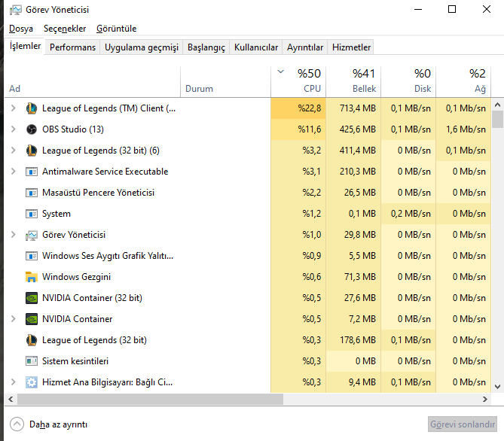The width and height of the screenshot is (504, 441).
Task: Sort by the Ad column header
Action: [92, 81]
